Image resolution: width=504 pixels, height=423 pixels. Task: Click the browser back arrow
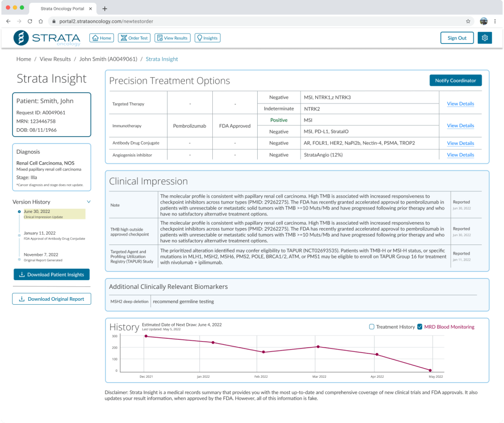click(8, 22)
